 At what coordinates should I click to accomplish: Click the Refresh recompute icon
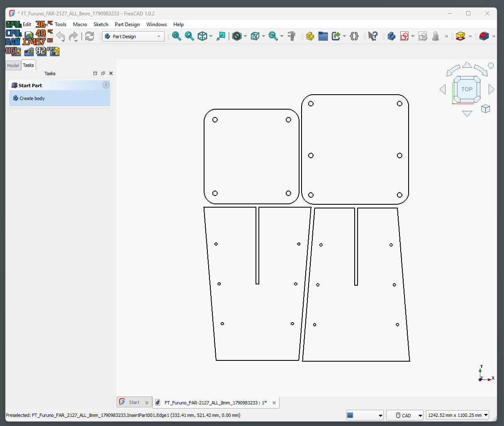(x=90, y=37)
